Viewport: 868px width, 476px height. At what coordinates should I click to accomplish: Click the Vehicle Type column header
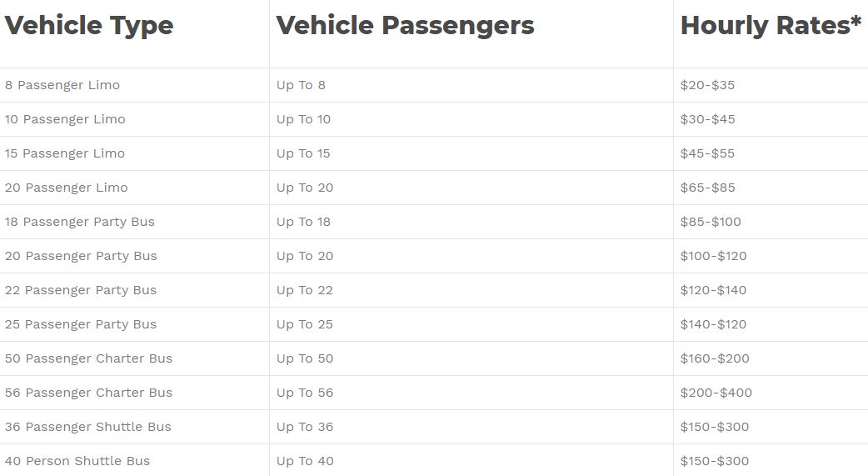click(89, 26)
